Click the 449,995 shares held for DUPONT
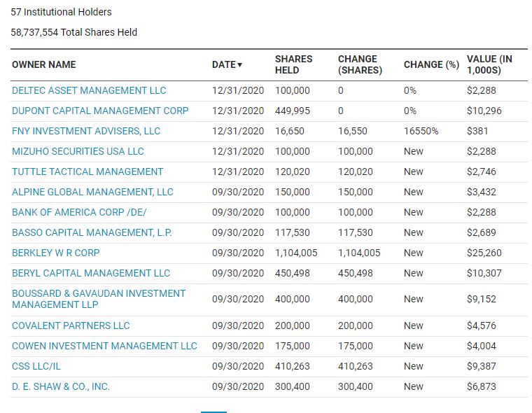532x413 pixels. [x=292, y=111]
